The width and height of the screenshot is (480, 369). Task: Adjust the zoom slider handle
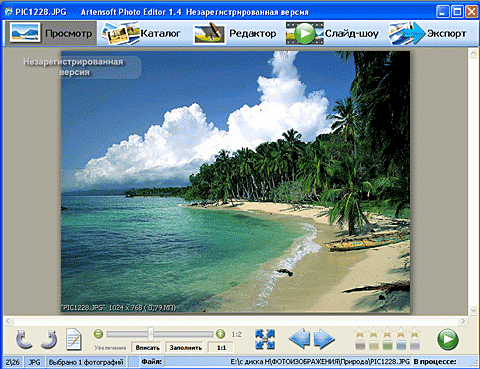[x=151, y=334]
